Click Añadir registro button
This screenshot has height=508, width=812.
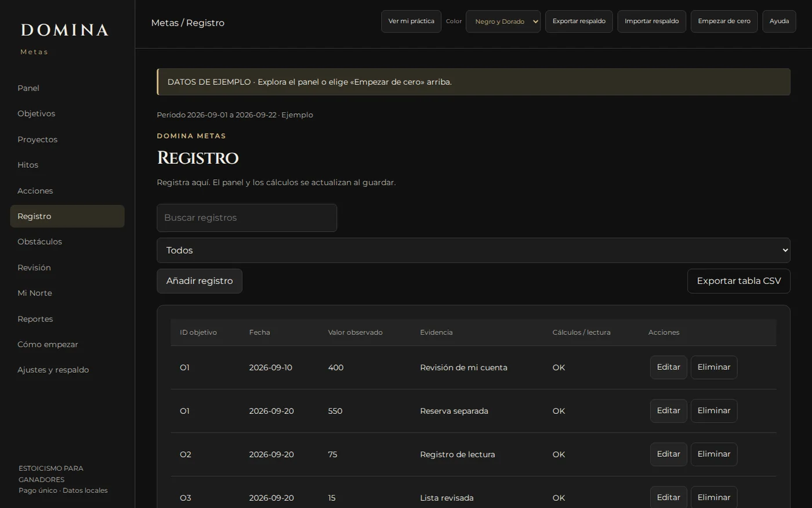click(x=200, y=281)
